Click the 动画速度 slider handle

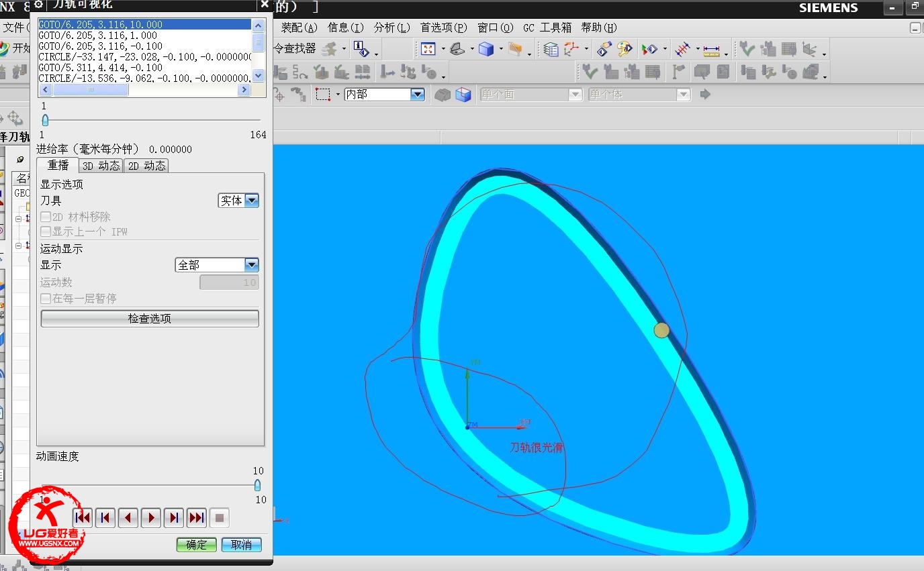pyautogui.click(x=257, y=485)
